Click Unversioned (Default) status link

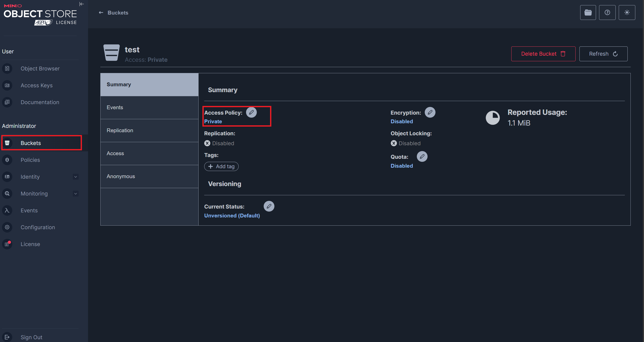(232, 216)
